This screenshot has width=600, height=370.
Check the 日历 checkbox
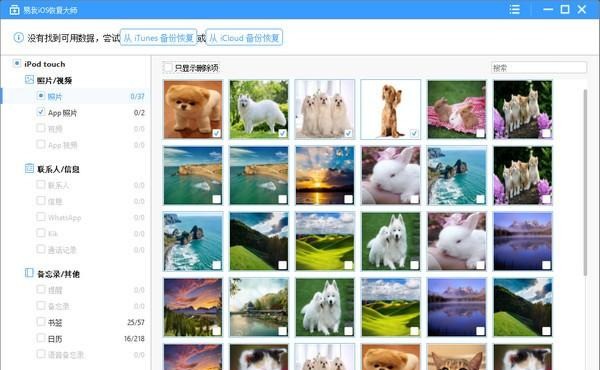click(x=41, y=338)
